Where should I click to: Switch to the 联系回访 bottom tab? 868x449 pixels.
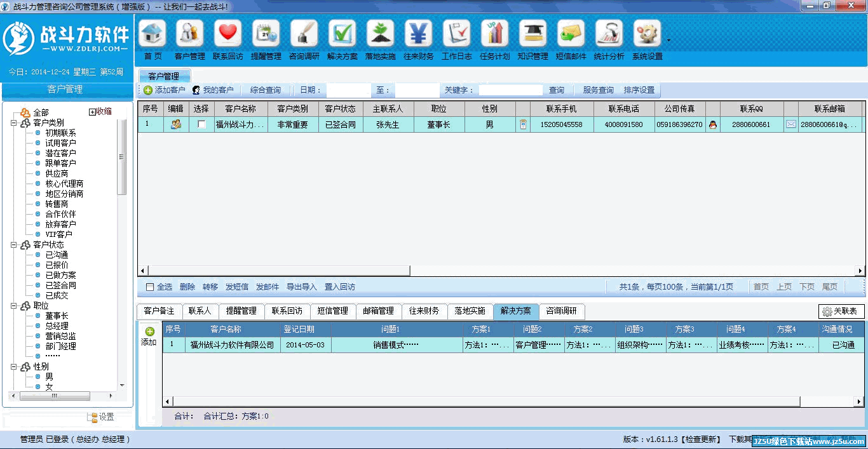click(x=287, y=311)
